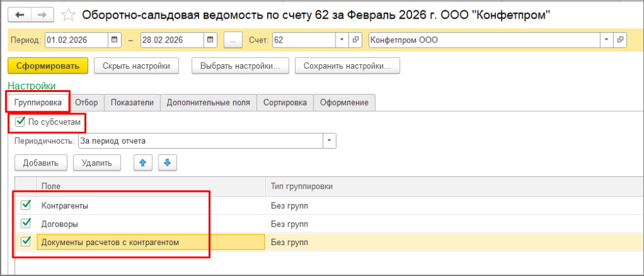Add report to favorites with star icon

[66, 14]
